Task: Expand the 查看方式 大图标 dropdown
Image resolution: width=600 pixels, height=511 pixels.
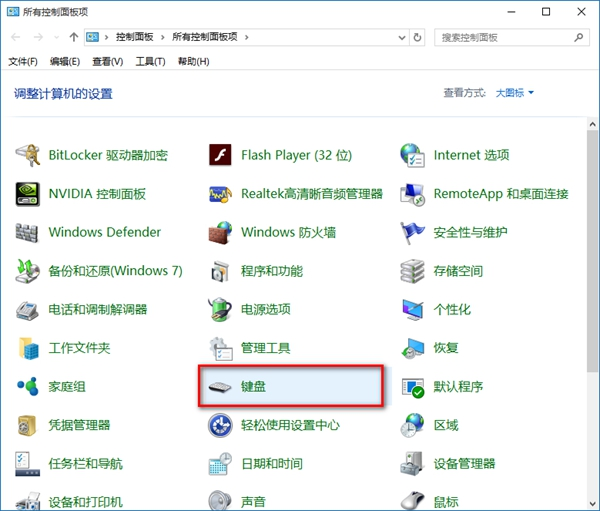Action: 514,93
